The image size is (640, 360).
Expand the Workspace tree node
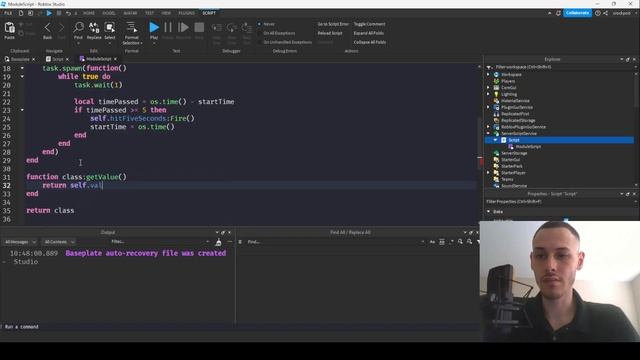488,75
